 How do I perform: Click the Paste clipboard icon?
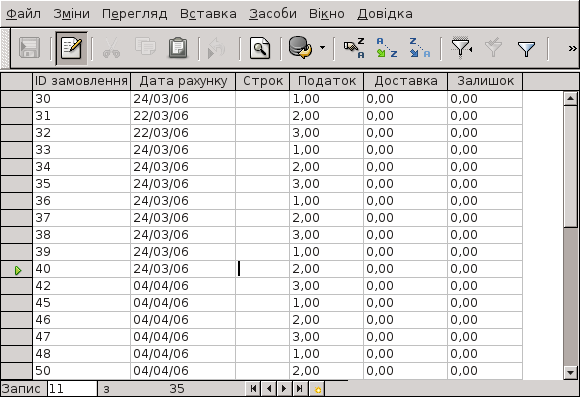click(x=178, y=48)
